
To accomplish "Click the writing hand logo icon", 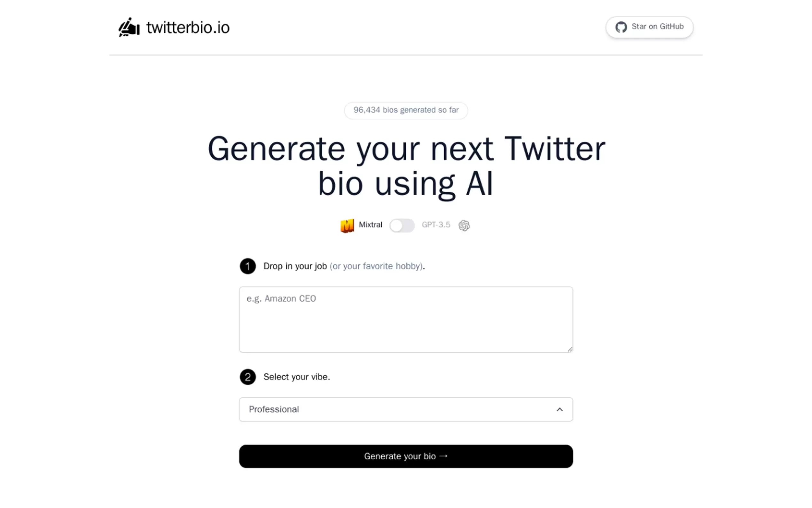I will 129,27.
